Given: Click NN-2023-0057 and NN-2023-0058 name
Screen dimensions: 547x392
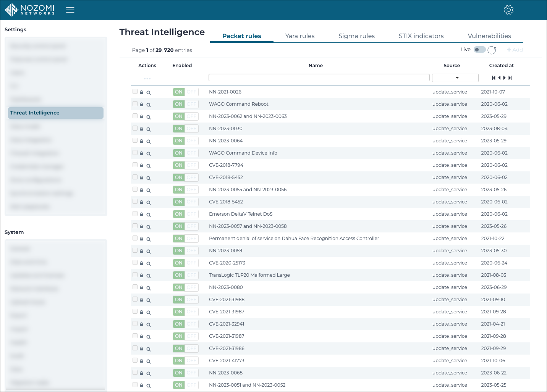Looking at the screenshot, I should tap(248, 226).
